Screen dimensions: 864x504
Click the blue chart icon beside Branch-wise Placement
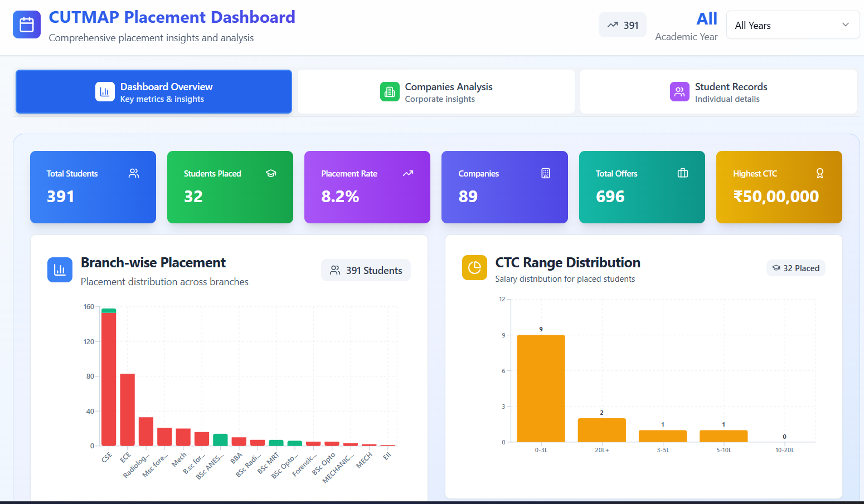point(60,270)
